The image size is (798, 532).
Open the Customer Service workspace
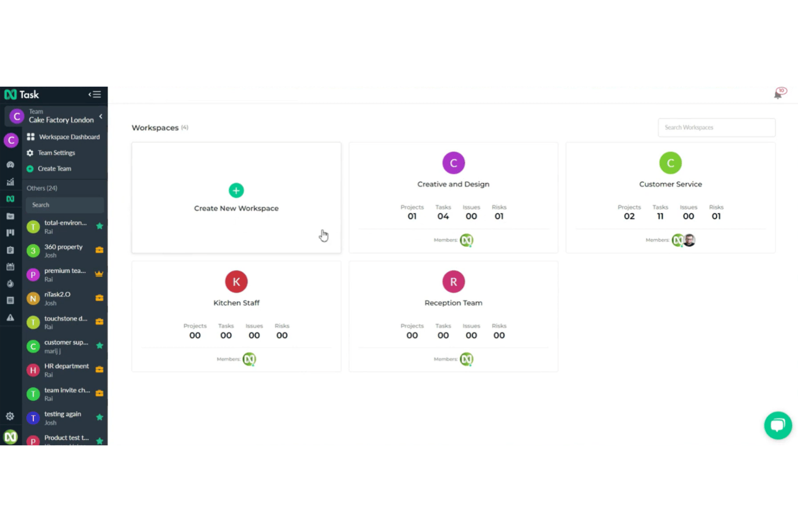[671, 197]
